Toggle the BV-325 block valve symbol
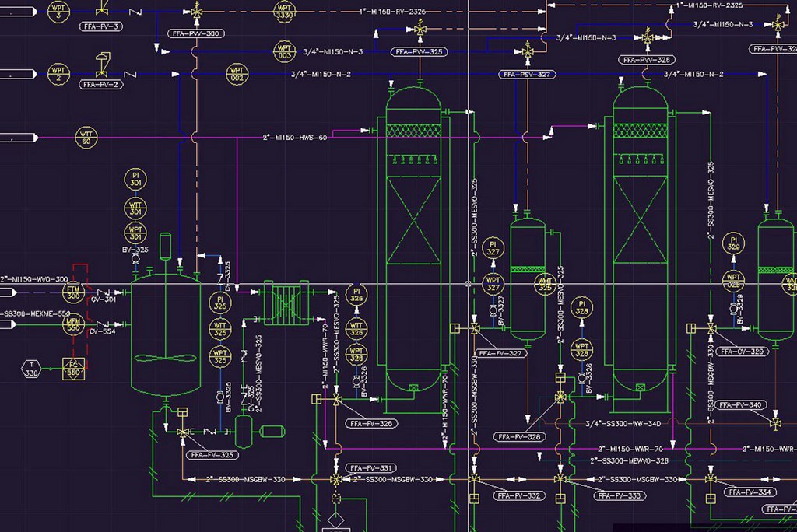The height and width of the screenshot is (532, 797). (x=136, y=258)
